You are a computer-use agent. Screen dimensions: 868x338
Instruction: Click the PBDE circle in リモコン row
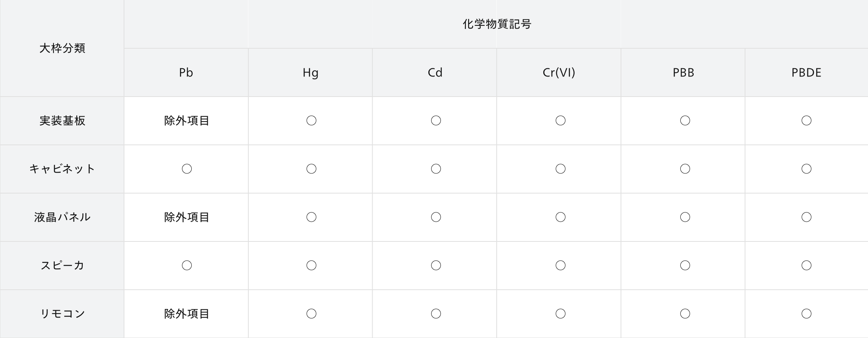(x=807, y=314)
